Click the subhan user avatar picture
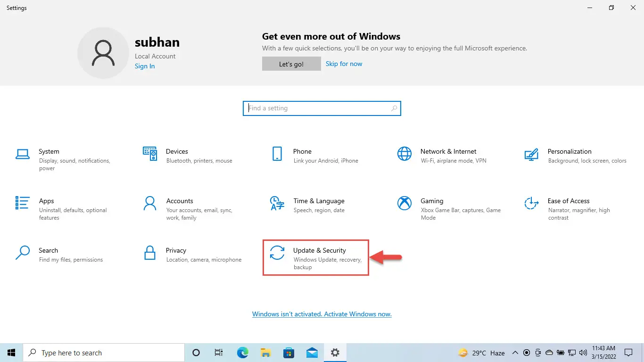Viewport: 644px width, 362px height. coord(103,53)
